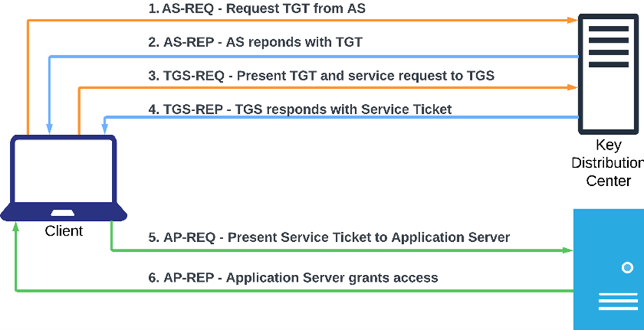Image resolution: width=644 pixels, height=330 pixels.
Task: Click the Client laptop icon
Action: 64,178
